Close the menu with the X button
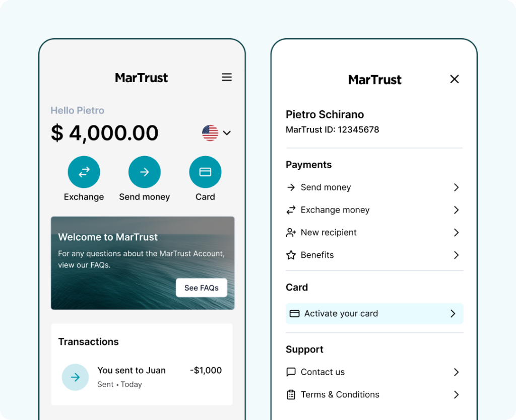Screen dimensions: 516x420 pyautogui.click(x=454, y=79)
